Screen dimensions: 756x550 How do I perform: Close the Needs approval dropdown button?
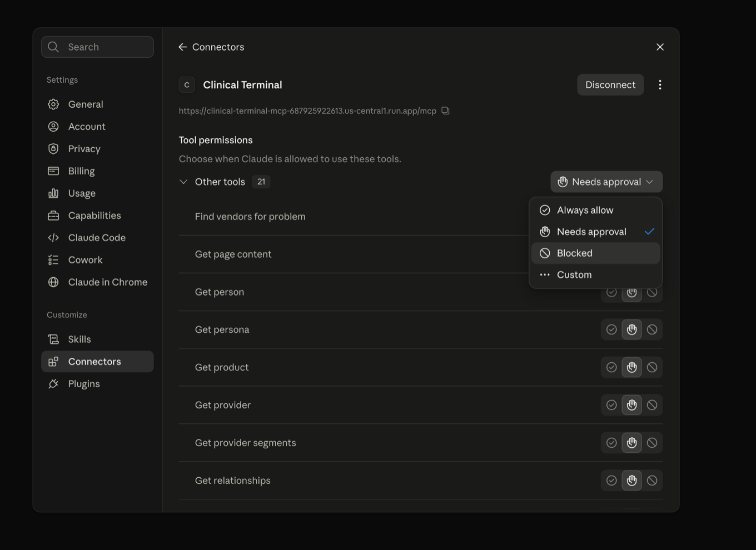[x=606, y=182]
